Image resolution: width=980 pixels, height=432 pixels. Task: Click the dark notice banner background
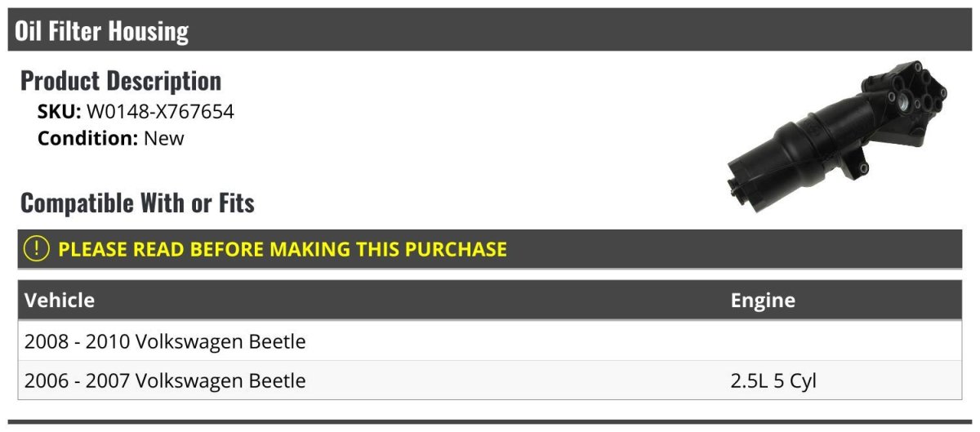735,249
